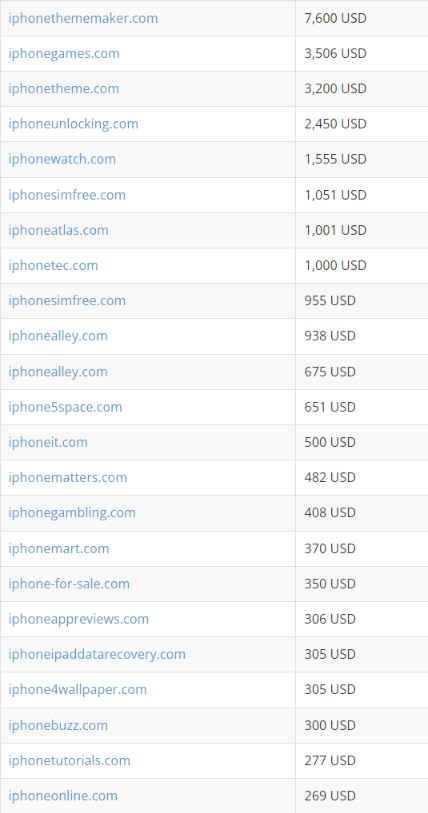Open the iphoneit.com link
This screenshot has height=813, width=428.
tap(48, 442)
